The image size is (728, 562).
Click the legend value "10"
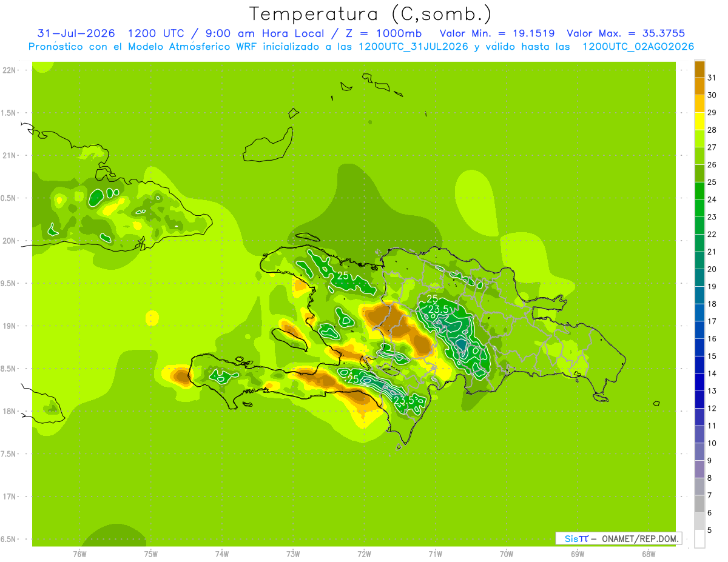coord(712,443)
